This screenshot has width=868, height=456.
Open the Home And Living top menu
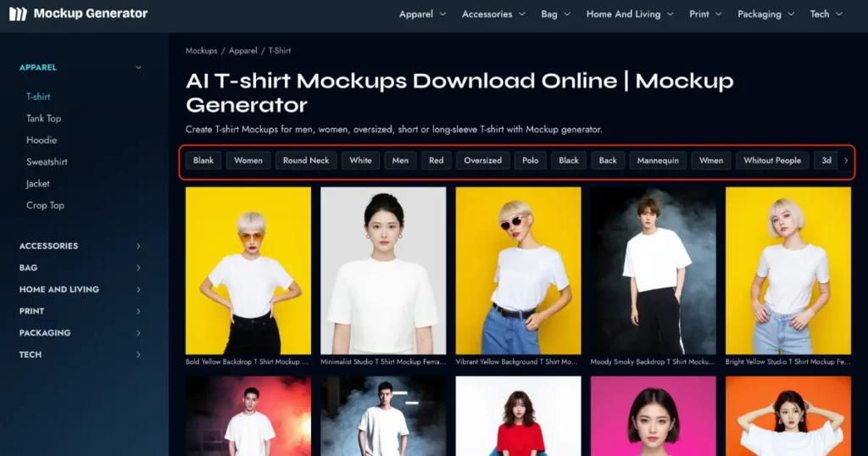(x=629, y=14)
